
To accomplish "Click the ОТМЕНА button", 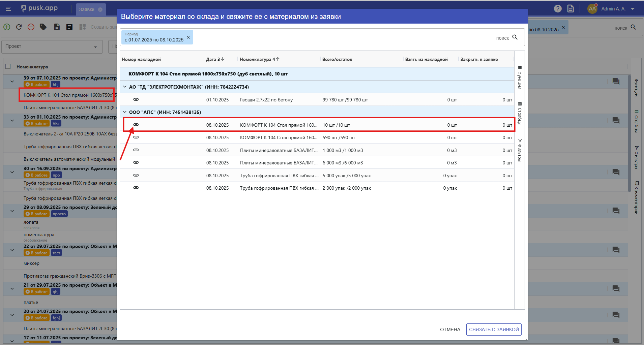I will click(450, 330).
